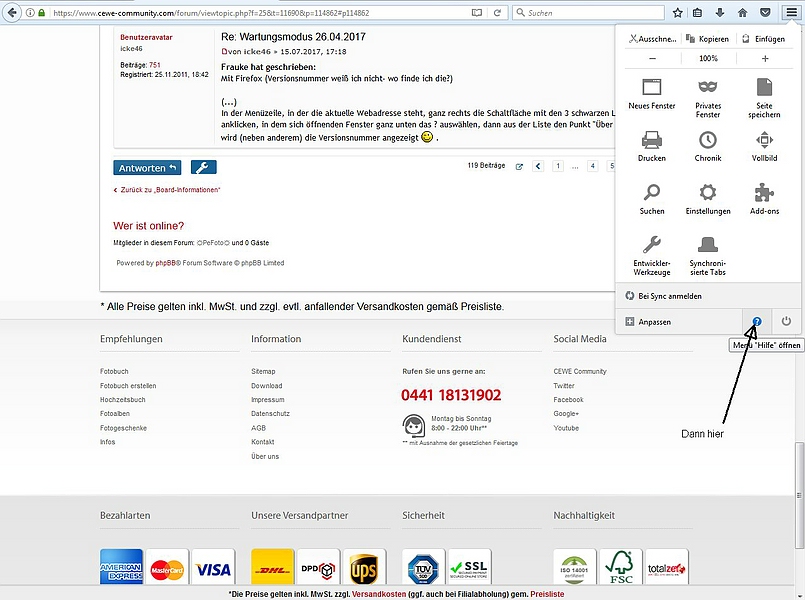Click the Seite speichern icon
This screenshot has width=805, height=600.
pyautogui.click(x=764, y=87)
